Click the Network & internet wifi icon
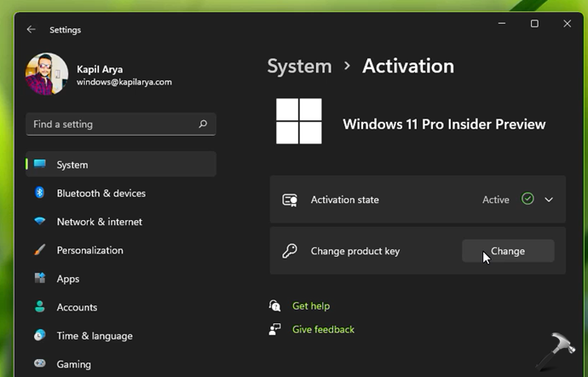Viewport: 588px width, 377px height. point(39,222)
